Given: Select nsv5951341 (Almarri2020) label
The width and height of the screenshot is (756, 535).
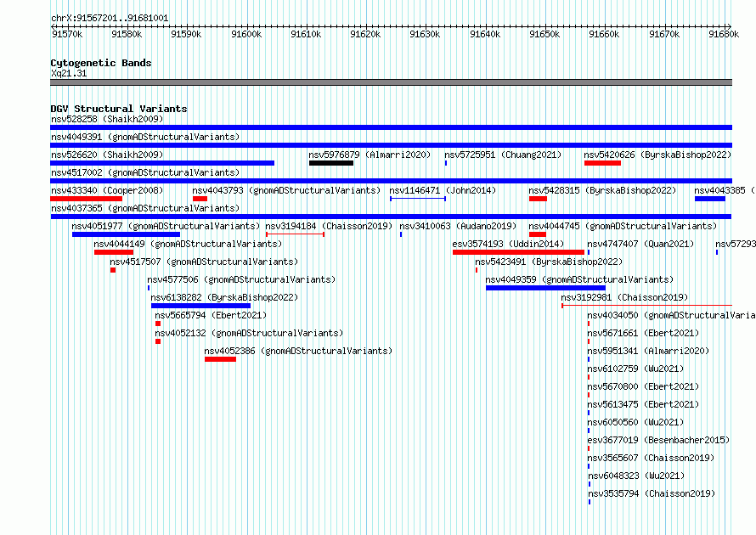Looking at the screenshot, I should (648, 351).
